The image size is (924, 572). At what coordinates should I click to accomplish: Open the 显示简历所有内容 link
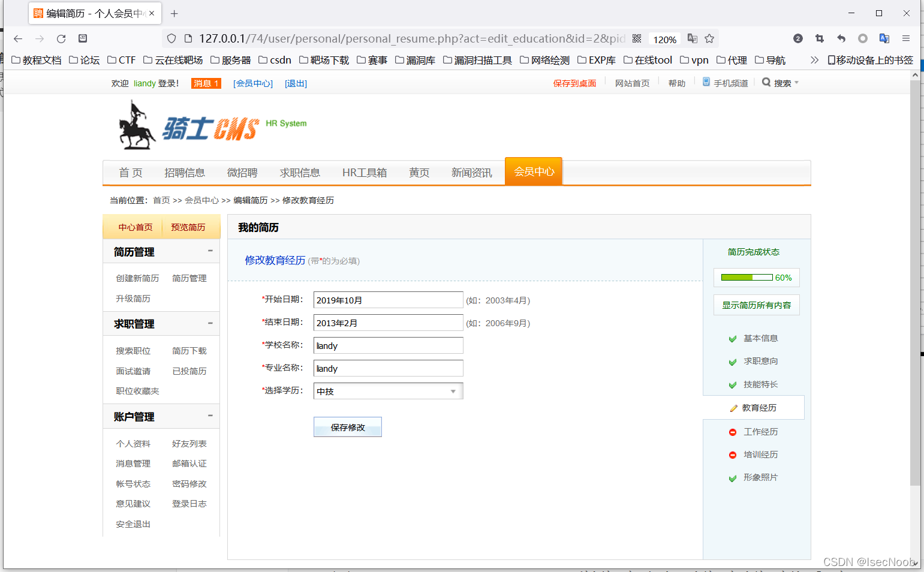tap(756, 305)
